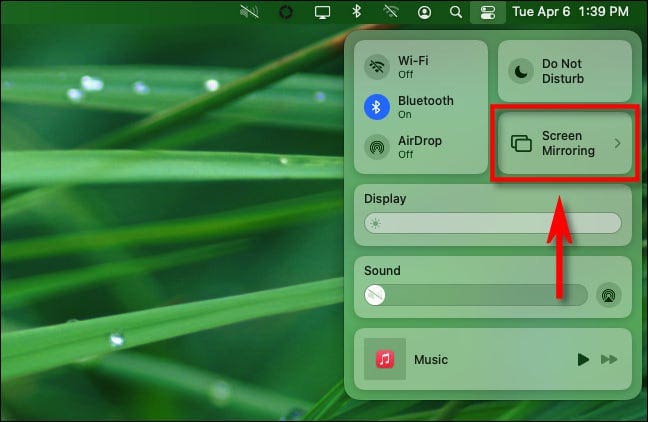This screenshot has height=422, width=648.
Task: Click the date and time in menu bar
Action: (x=573, y=13)
